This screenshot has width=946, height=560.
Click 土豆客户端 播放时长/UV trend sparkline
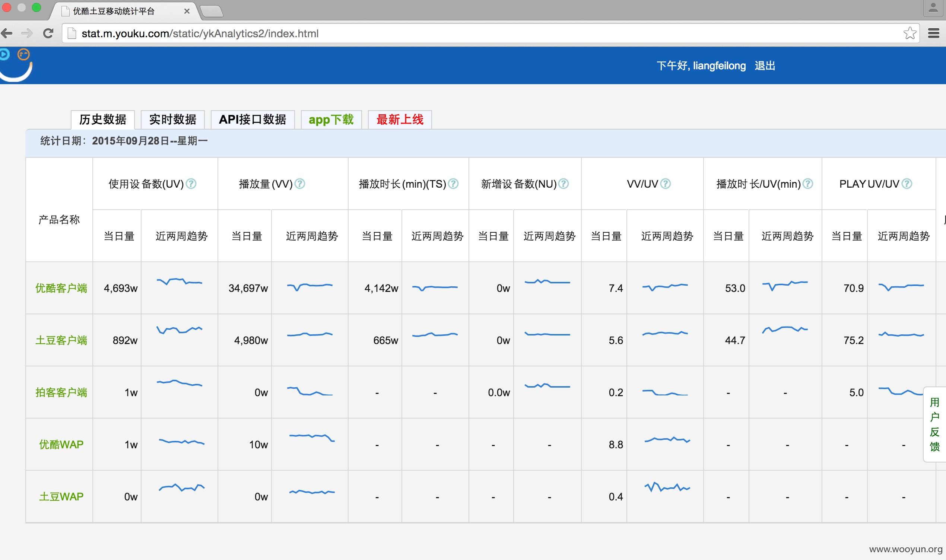[x=785, y=330]
